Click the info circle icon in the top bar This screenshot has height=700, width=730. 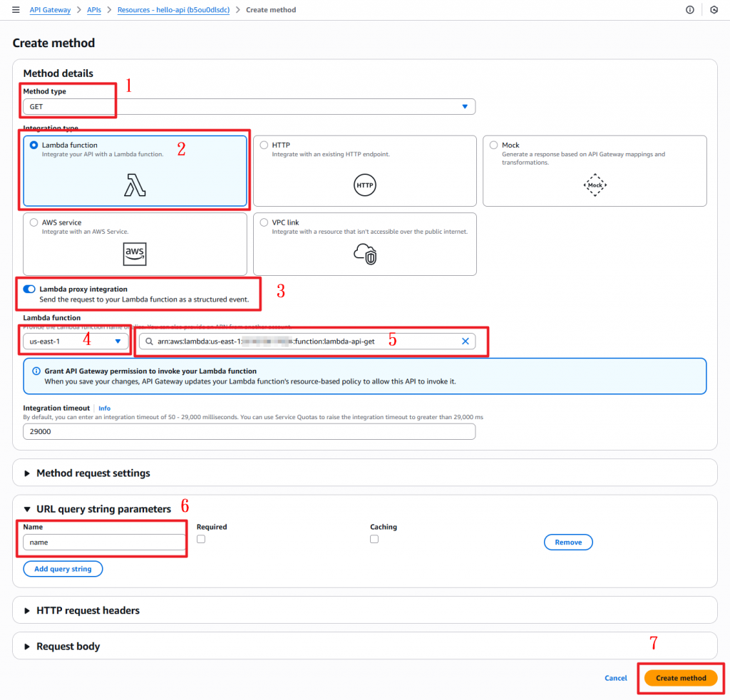690,10
